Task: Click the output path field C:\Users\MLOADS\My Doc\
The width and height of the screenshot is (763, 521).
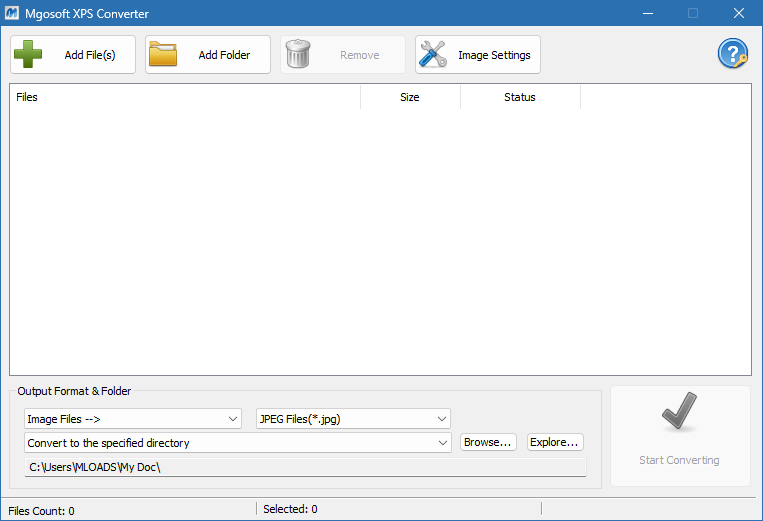Action: point(306,467)
